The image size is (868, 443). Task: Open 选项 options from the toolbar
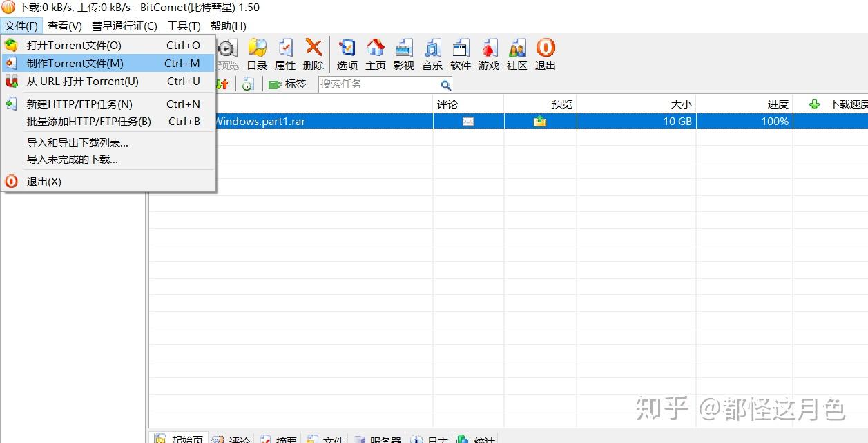347,54
